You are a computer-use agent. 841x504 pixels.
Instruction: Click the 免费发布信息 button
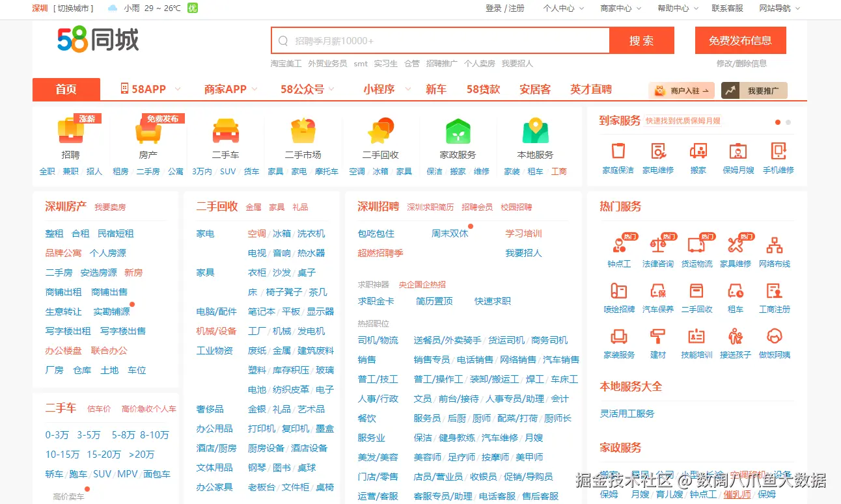pyautogui.click(x=741, y=40)
